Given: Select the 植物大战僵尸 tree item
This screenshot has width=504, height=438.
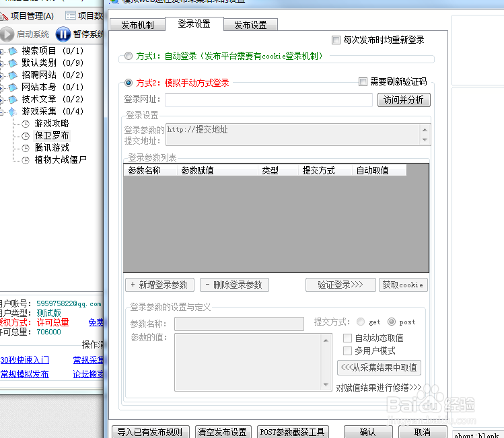Looking at the screenshot, I should pos(61,159).
